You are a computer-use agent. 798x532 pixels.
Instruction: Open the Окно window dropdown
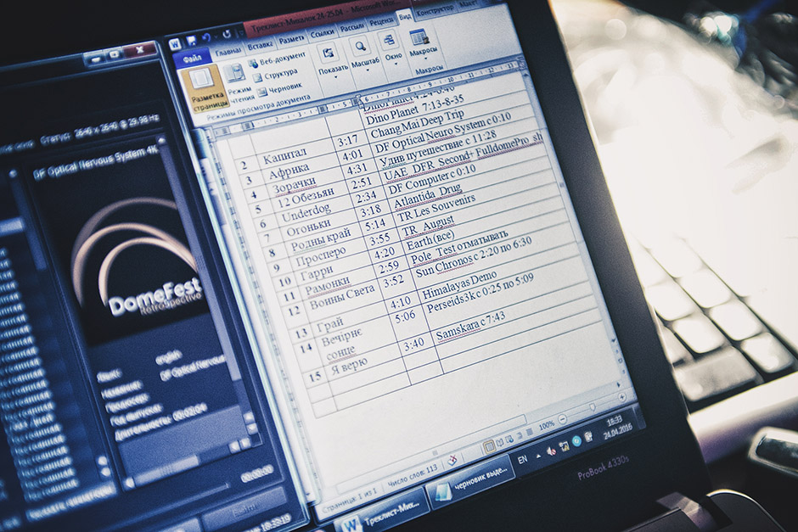391,50
